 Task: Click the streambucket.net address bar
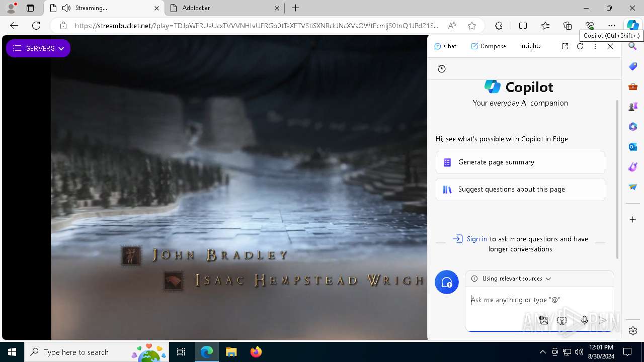pos(256,26)
